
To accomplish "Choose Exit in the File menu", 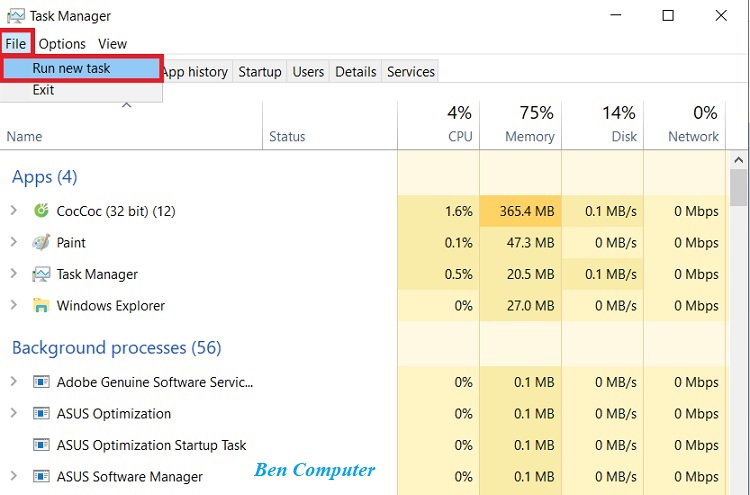I will point(43,90).
